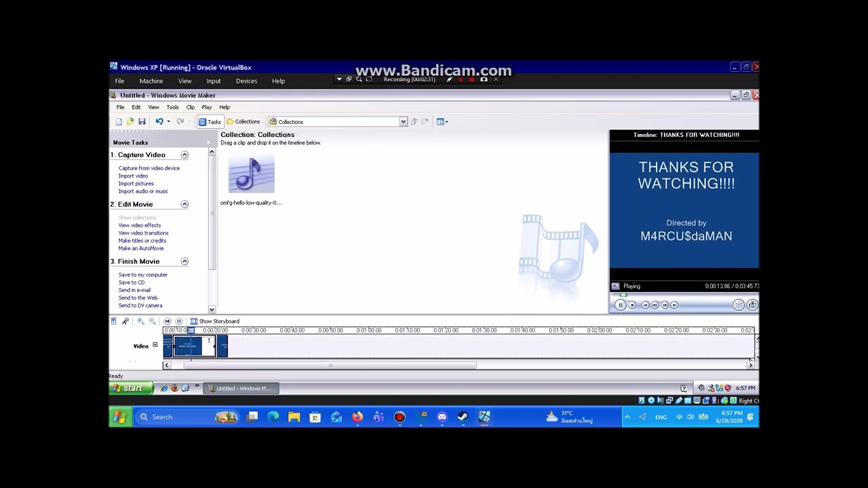This screenshot has height=488, width=868.
Task: Open the Collections combo box dropdown
Action: 403,122
